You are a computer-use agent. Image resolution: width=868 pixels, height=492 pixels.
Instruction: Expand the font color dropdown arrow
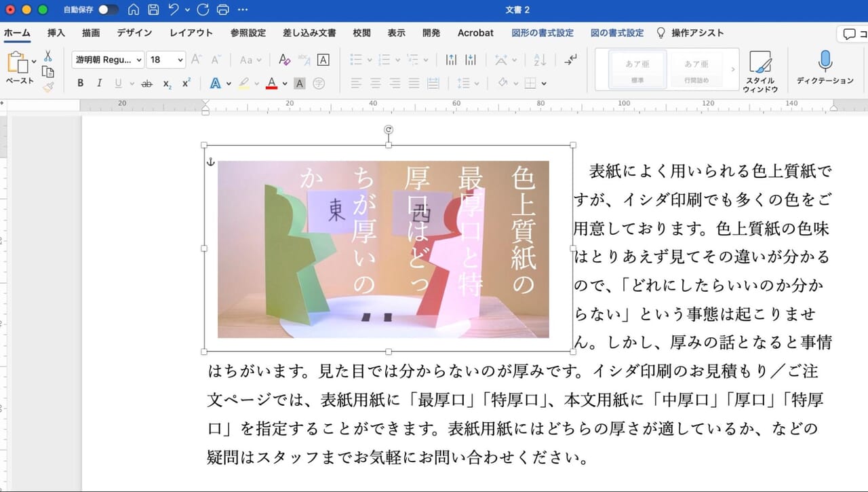click(x=284, y=83)
